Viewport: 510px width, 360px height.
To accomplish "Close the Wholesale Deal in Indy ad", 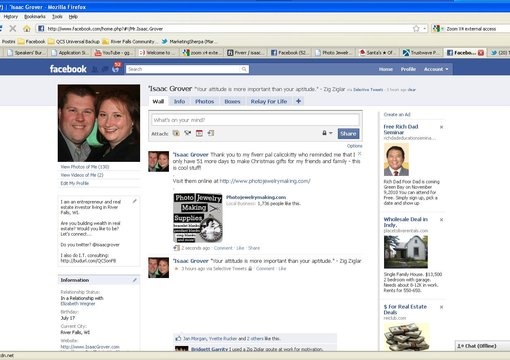I will tap(441, 220).
